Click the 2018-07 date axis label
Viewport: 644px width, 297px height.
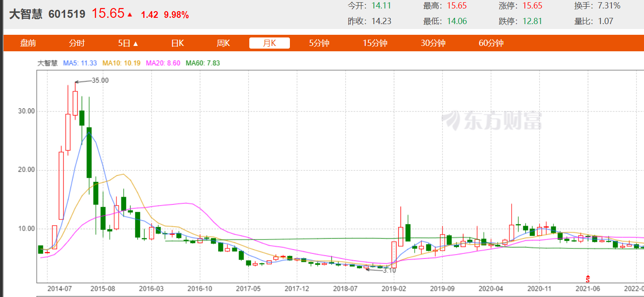346,289
